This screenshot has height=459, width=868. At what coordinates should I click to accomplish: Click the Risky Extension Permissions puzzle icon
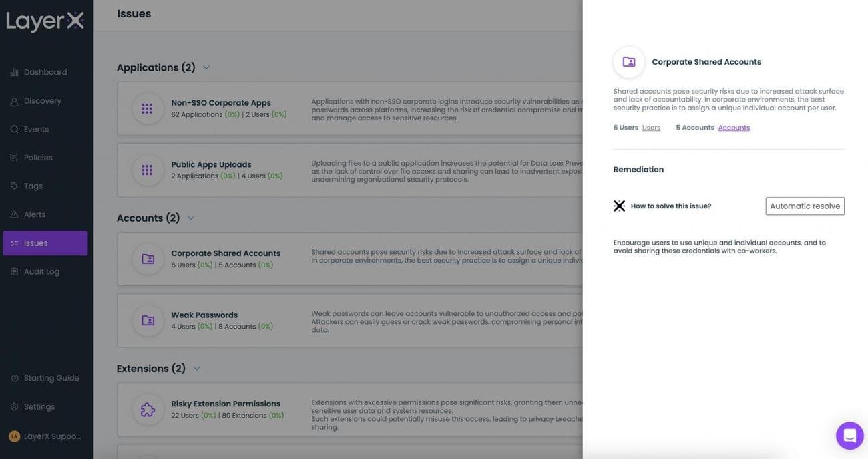click(148, 410)
